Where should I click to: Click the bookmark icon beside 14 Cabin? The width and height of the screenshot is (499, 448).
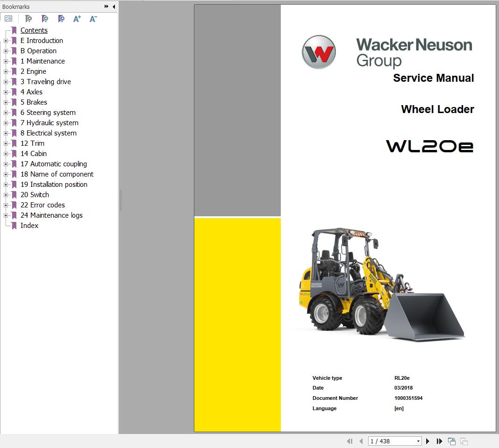click(14, 154)
